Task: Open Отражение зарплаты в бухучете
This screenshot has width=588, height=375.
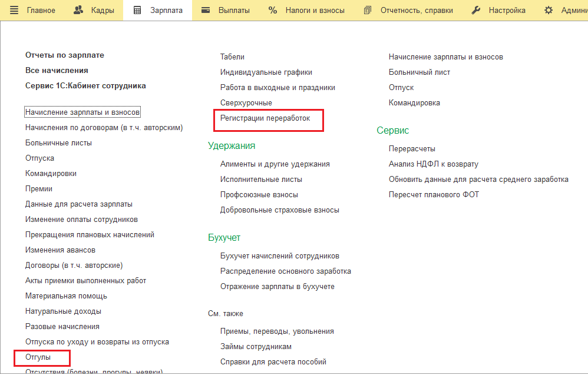Action: pos(277,287)
